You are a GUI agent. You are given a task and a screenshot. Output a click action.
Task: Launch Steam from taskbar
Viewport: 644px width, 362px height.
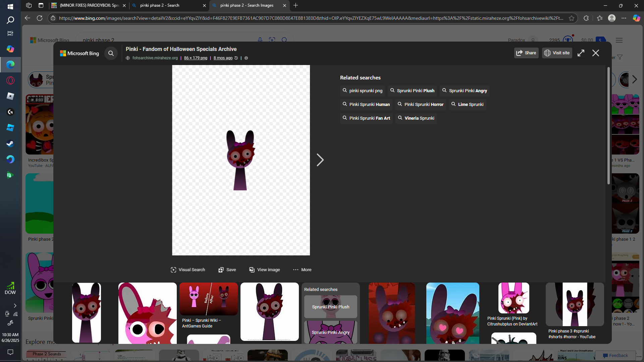click(10, 143)
